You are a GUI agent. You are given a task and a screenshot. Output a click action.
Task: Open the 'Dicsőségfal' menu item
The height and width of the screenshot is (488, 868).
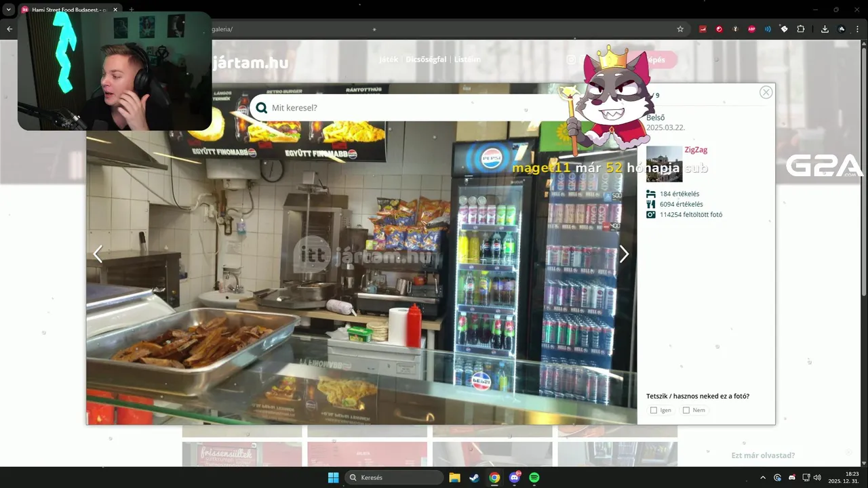(426, 60)
